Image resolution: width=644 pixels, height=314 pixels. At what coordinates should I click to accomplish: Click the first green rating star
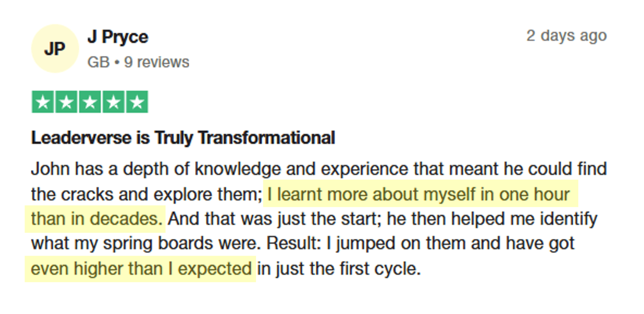pyautogui.click(x=43, y=102)
